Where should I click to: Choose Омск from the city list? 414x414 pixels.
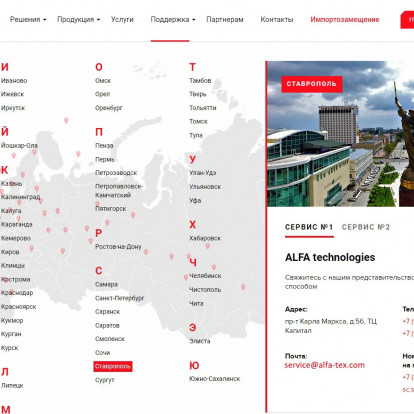103,81
